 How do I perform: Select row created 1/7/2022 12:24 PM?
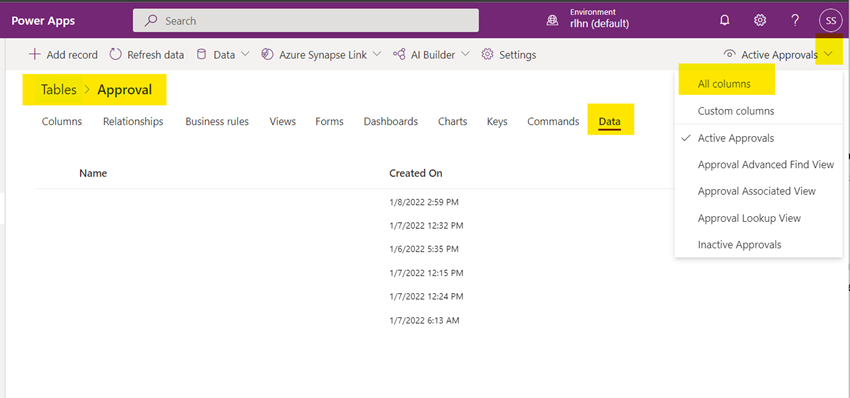(426, 297)
